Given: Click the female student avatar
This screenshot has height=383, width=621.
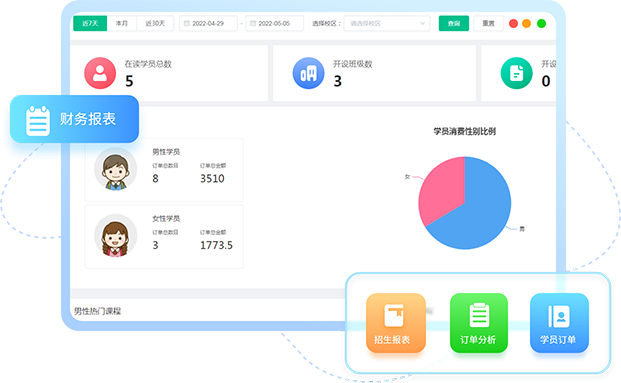Looking at the screenshot, I should click(x=115, y=236).
